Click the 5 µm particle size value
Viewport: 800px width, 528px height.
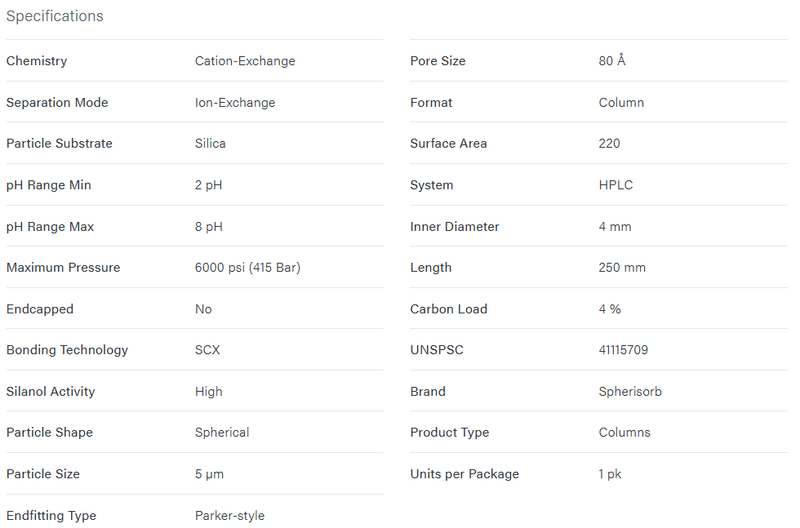click(x=209, y=474)
